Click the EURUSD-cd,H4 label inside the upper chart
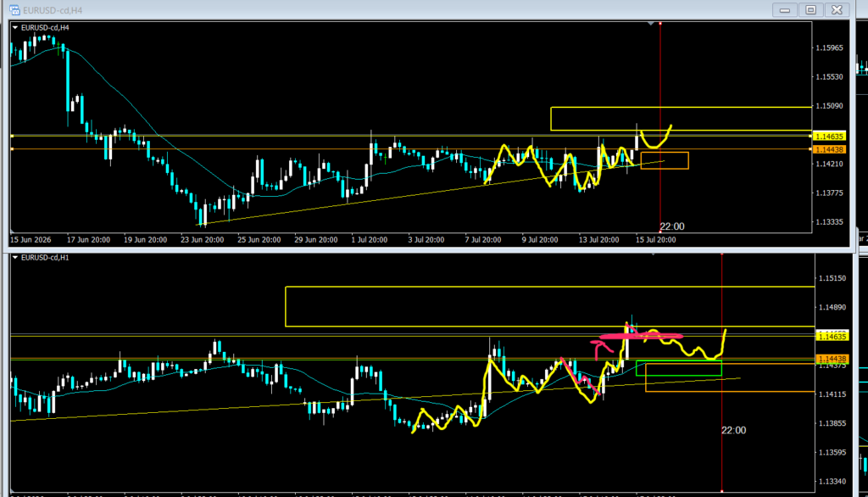The width and height of the screenshot is (868, 497). pos(45,28)
